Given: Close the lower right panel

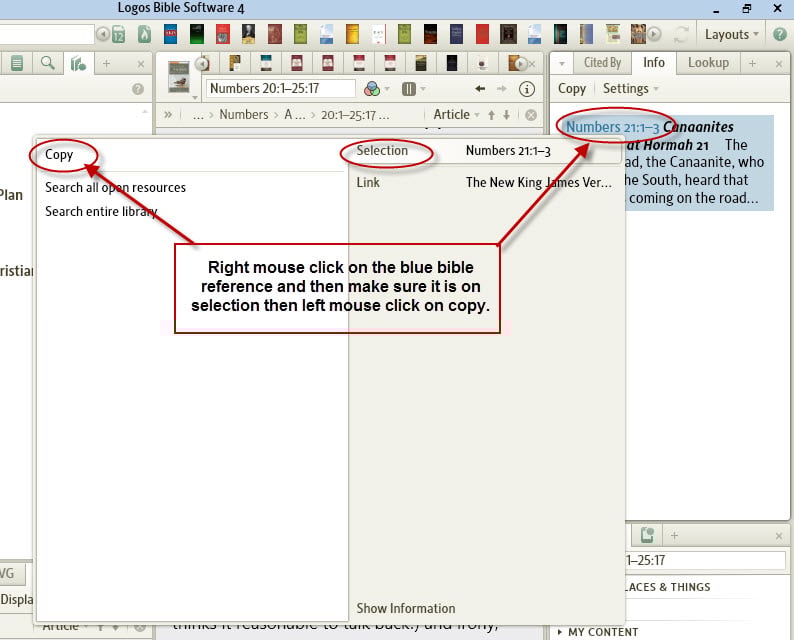Looking at the screenshot, I should pyautogui.click(x=779, y=536).
